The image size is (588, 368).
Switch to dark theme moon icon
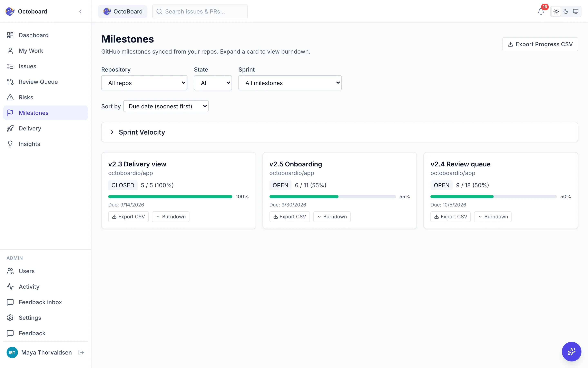coord(566,11)
